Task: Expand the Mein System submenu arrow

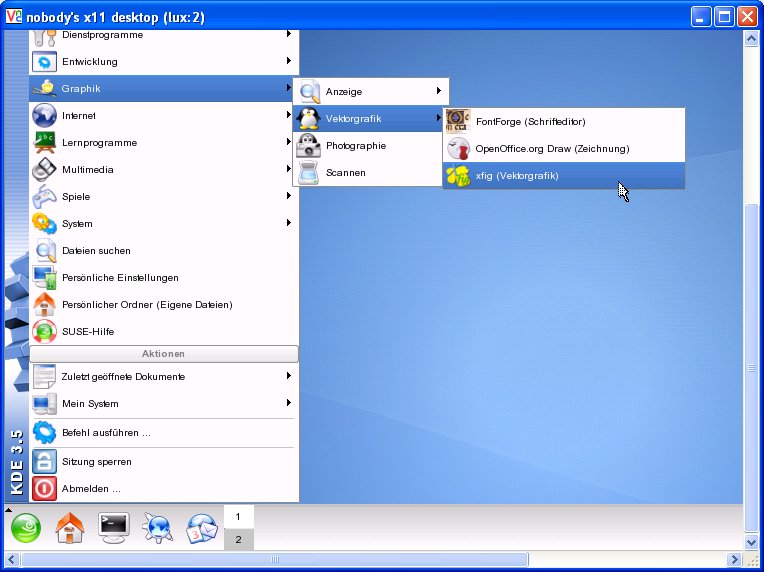Action: 289,402
